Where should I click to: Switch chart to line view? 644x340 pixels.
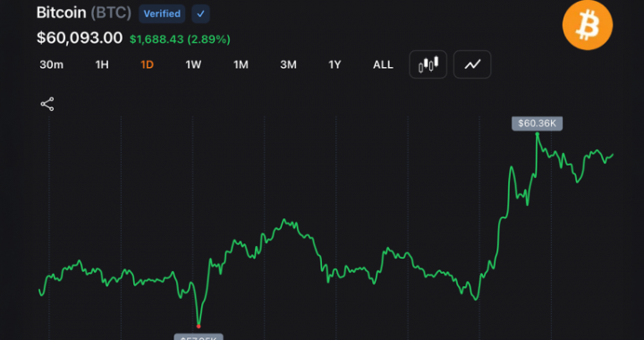(472, 64)
